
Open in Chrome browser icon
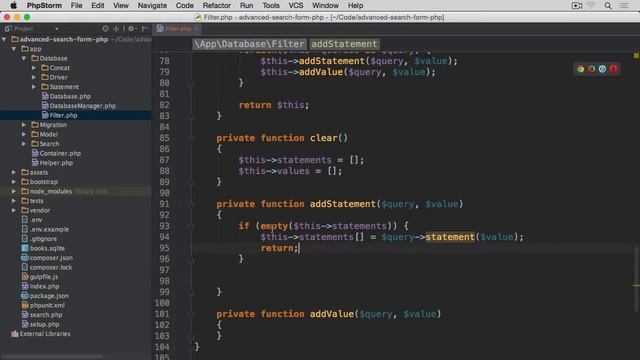point(580,69)
